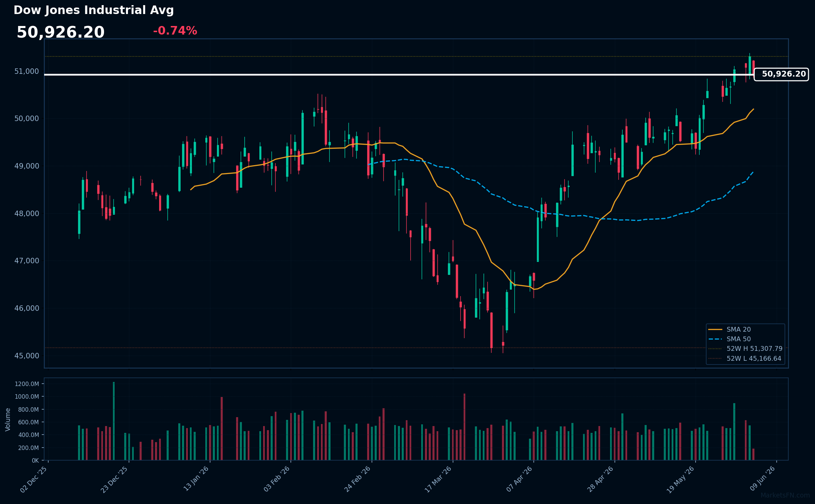The height and width of the screenshot is (504, 815).
Task: Click the 49,000 y-axis label
Action: tap(27, 166)
